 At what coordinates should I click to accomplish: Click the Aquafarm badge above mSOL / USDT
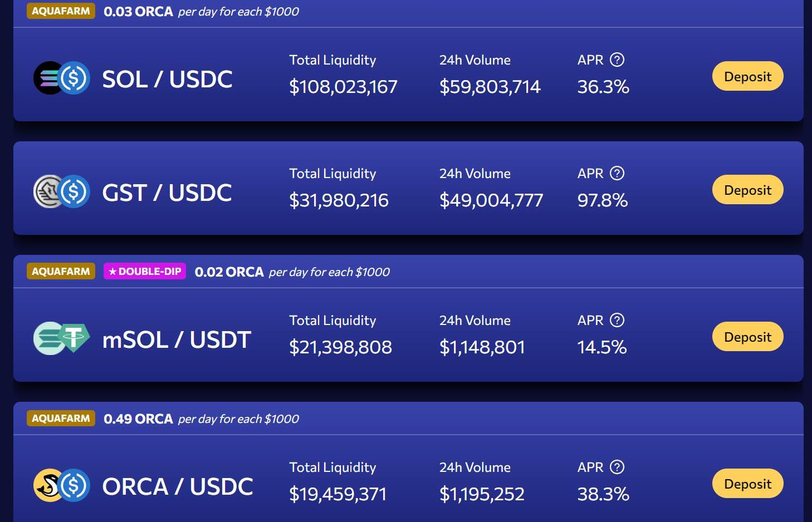pyautogui.click(x=61, y=272)
